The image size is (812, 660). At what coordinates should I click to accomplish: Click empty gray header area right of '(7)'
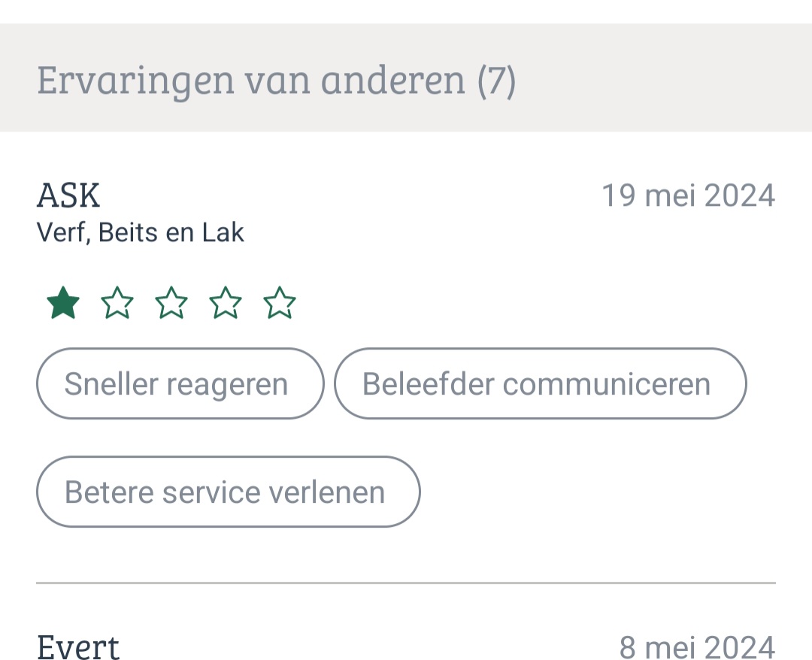(x=662, y=79)
